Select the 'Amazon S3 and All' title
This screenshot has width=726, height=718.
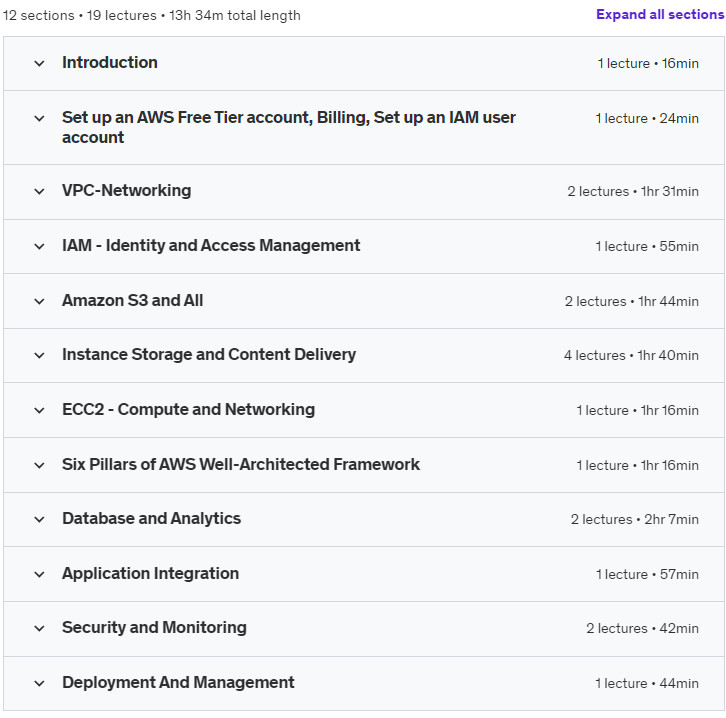(132, 300)
